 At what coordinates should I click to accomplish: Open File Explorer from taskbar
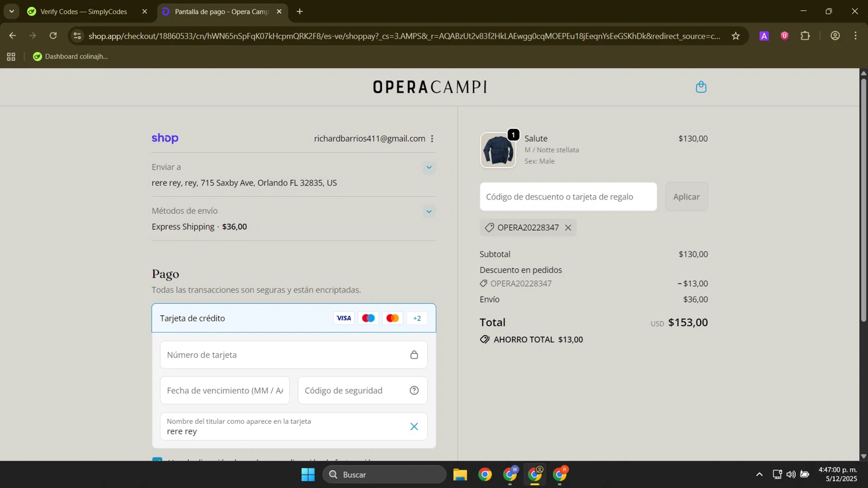click(x=460, y=475)
